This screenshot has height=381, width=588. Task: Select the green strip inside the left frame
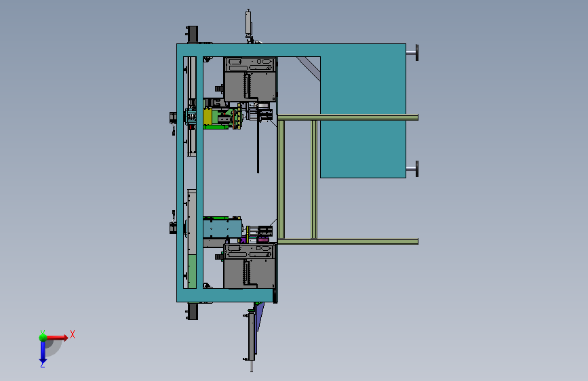point(192,271)
